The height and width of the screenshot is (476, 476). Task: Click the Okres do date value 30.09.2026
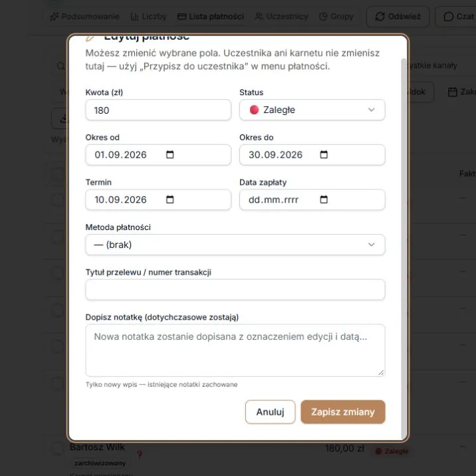(275, 155)
